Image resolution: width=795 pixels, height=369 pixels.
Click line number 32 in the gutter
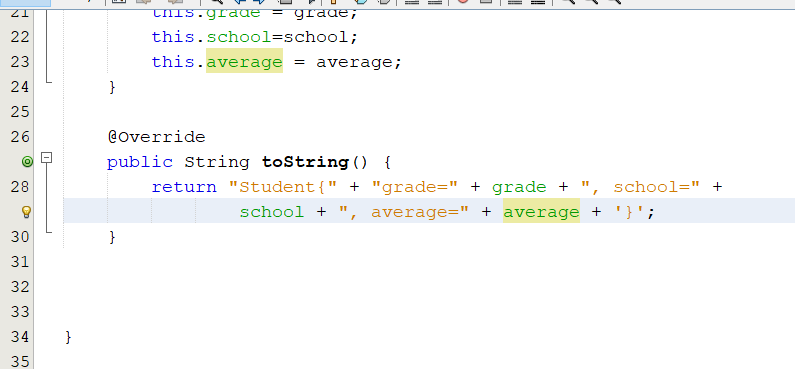[x=20, y=287]
